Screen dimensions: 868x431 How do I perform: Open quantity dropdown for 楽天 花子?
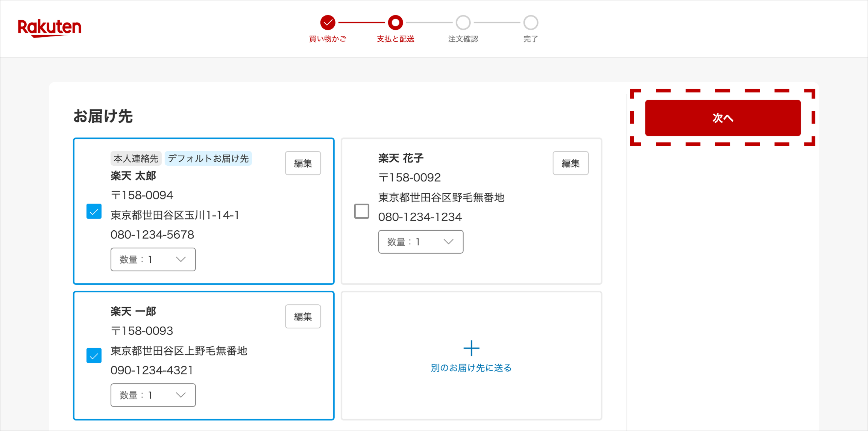click(x=420, y=242)
